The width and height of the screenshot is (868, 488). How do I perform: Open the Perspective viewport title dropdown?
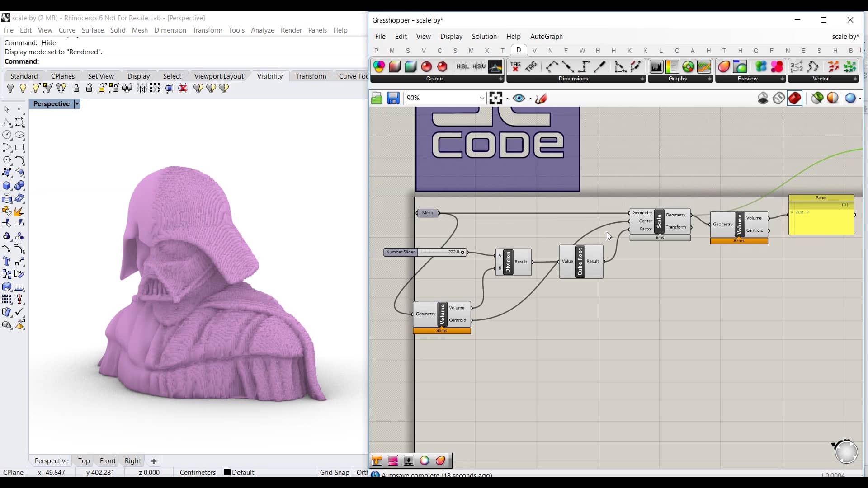tap(77, 104)
